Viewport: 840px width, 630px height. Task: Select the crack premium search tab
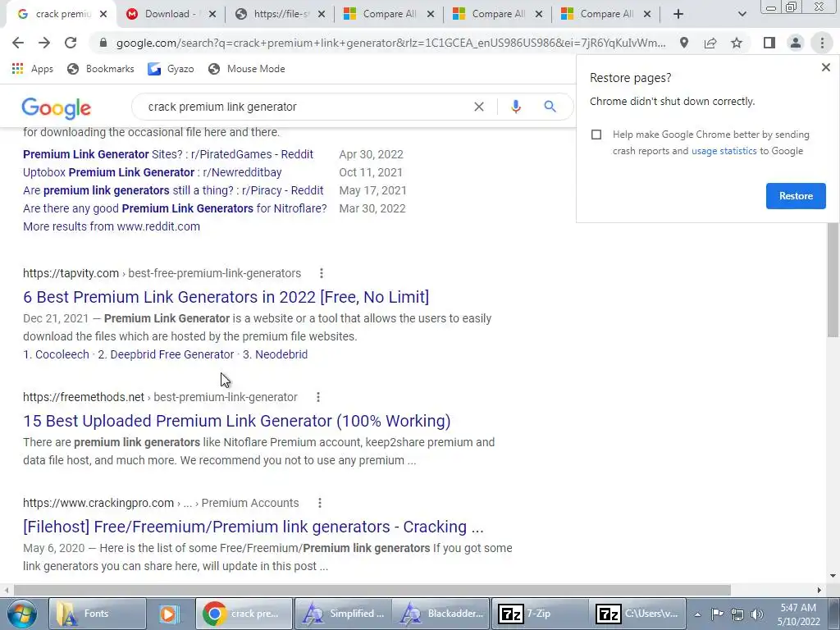point(62,14)
